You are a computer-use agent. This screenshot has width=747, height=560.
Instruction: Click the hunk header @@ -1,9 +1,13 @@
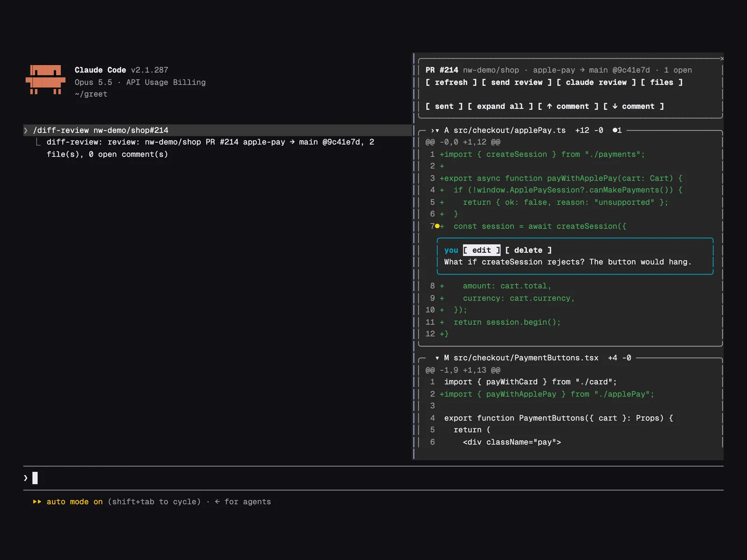click(463, 370)
